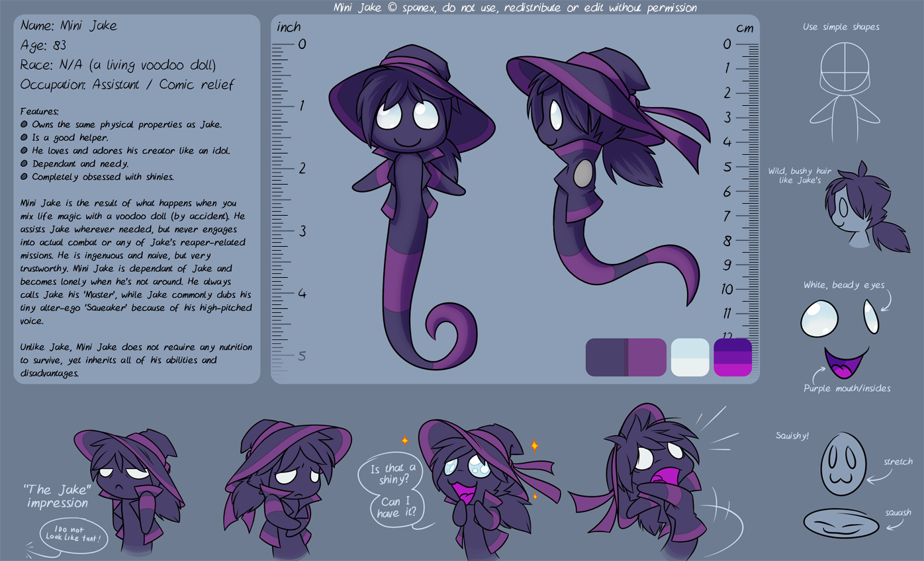The height and width of the screenshot is (561, 924).
Task: Click the 10 mark on the cm ruler
Action: point(726,289)
